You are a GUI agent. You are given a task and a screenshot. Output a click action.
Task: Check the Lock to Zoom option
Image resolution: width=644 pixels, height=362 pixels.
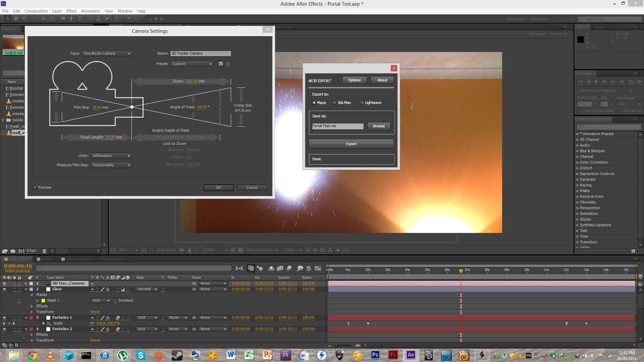point(160,144)
